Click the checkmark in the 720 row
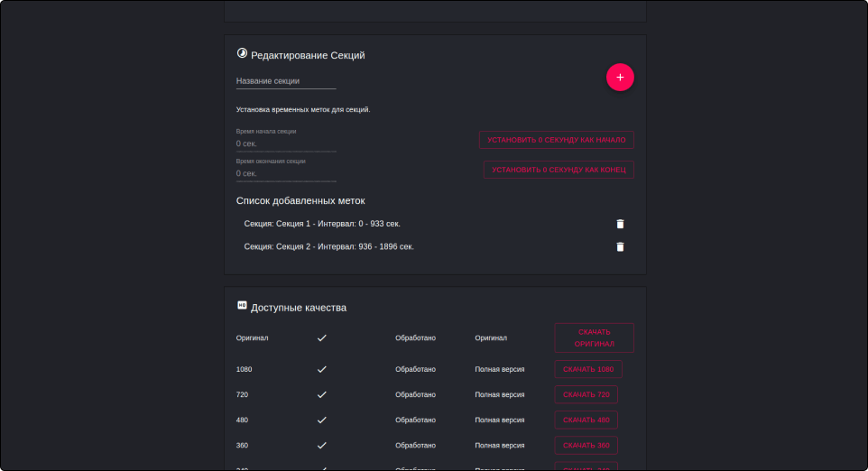This screenshot has width=868, height=471. (x=321, y=394)
